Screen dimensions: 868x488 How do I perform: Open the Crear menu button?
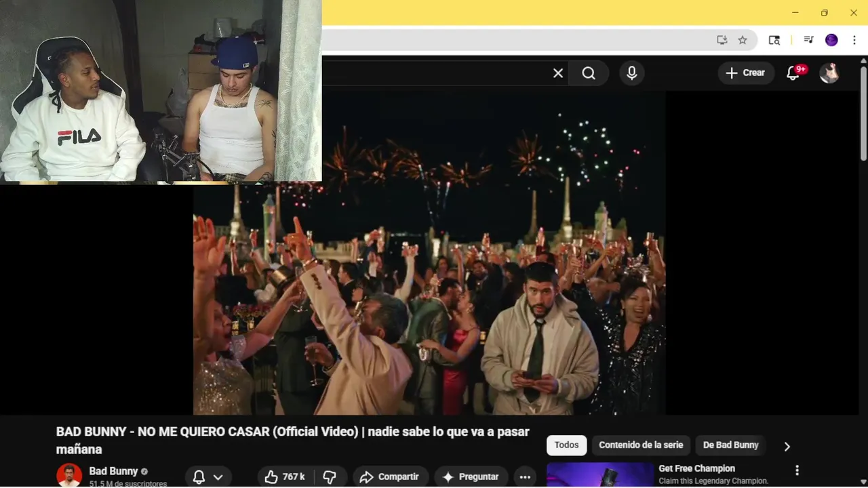pyautogui.click(x=746, y=73)
